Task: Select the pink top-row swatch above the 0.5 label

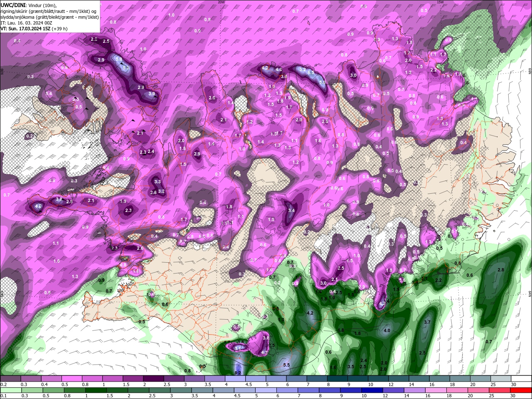Action: (71, 379)
